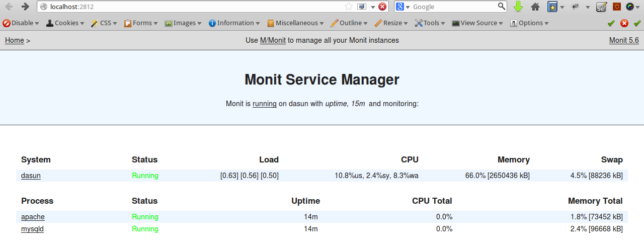Open the dasun system link
The image size is (644, 252).
(31, 176)
